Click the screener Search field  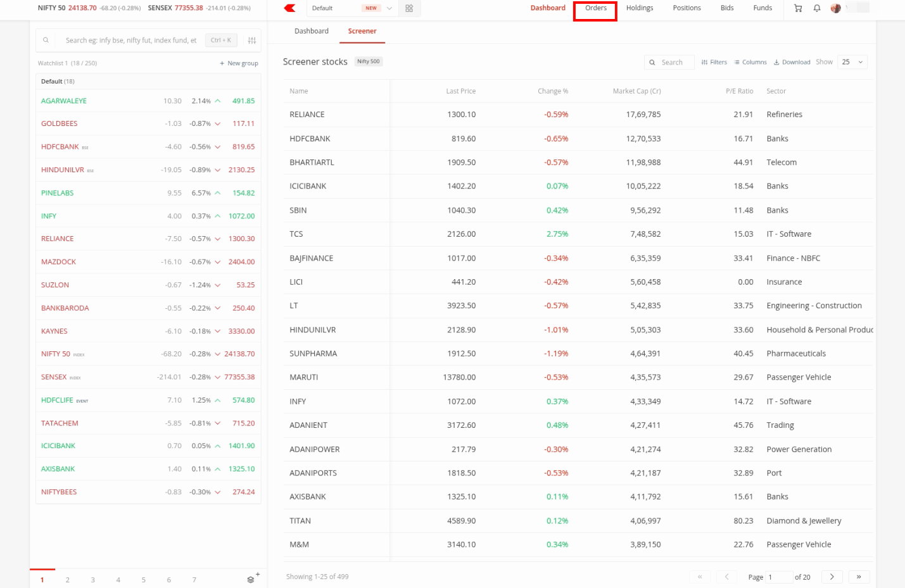669,62
